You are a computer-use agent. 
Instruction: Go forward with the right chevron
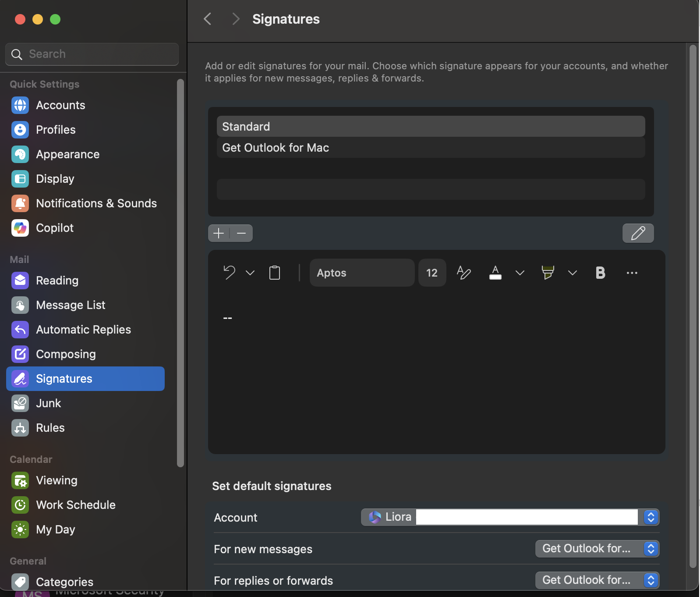[x=236, y=19]
